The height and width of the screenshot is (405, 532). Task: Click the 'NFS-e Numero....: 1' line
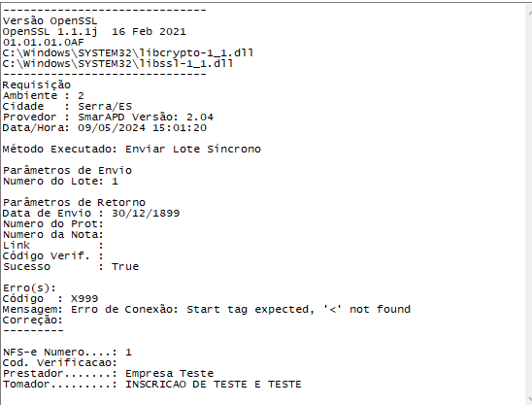(x=67, y=352)
